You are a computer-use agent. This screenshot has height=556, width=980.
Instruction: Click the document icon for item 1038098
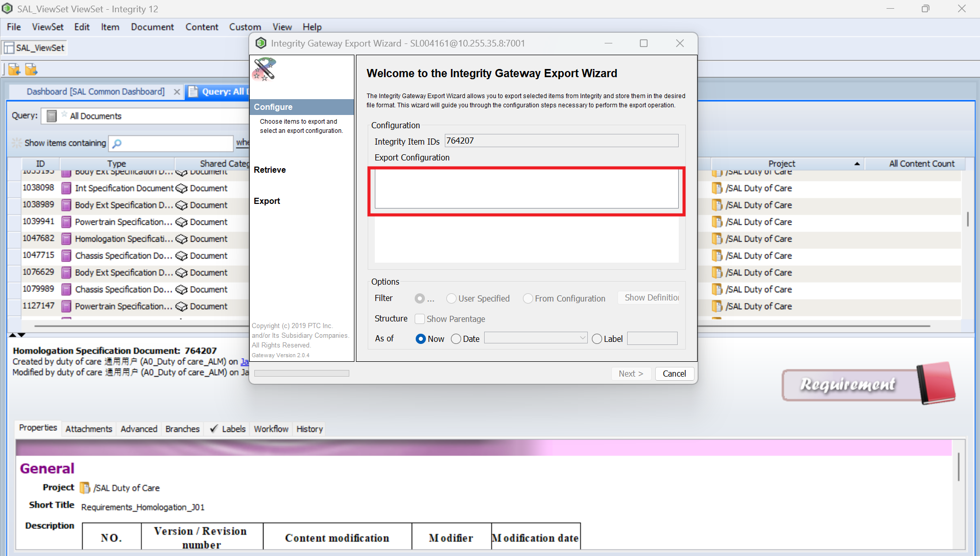pos(66,189)
